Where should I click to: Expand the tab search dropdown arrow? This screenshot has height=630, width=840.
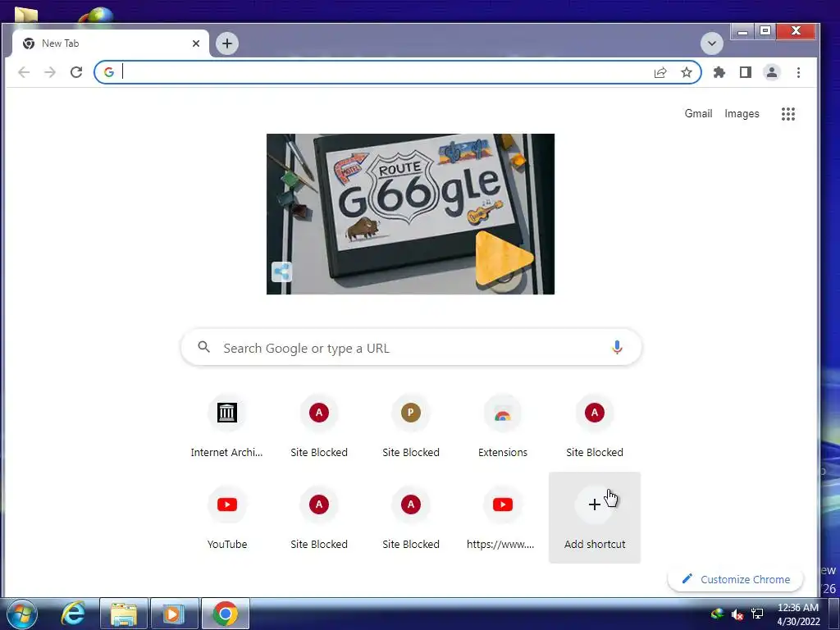coord(711,43)
